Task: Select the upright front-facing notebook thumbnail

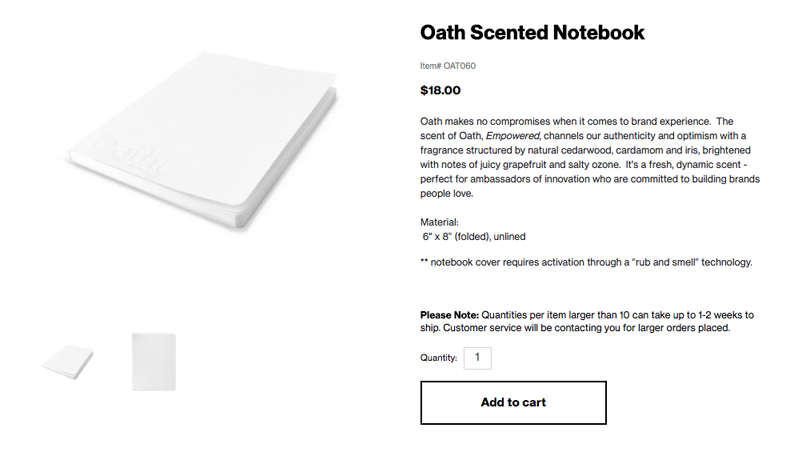Action: click(x=154, y=362)
